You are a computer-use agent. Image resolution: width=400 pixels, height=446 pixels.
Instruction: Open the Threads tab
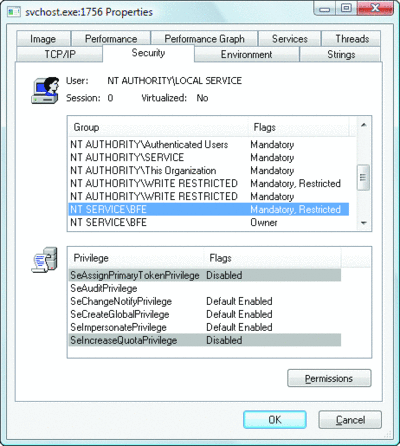351,39
